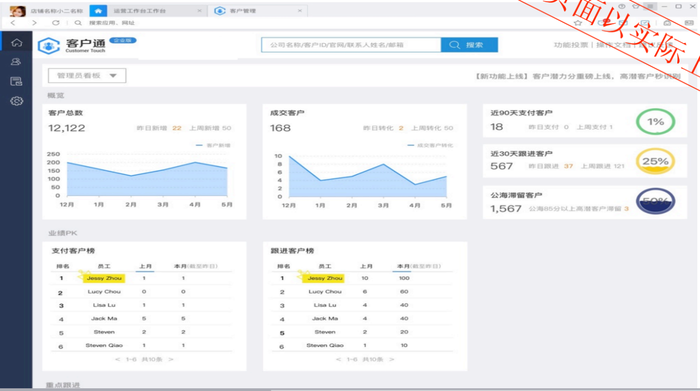Open the home dashboard in the left sidebar

(17, 42)
